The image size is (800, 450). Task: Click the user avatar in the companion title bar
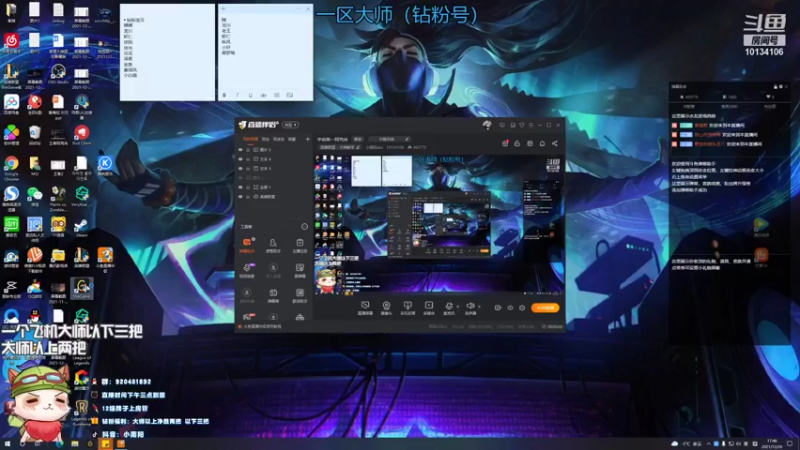487,124
